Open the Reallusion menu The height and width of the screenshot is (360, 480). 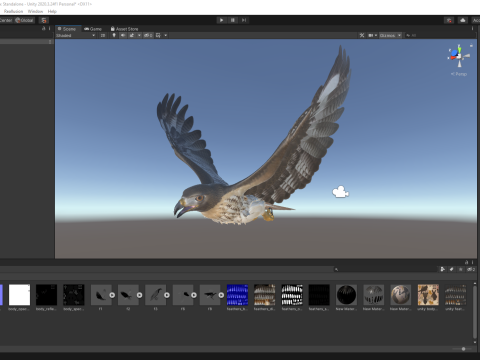(x=13, y=11)
